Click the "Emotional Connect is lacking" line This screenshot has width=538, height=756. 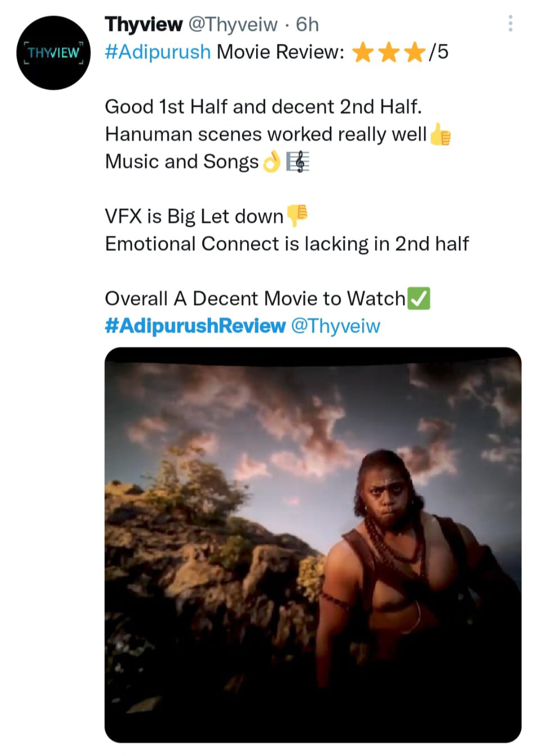(x=286, y=244)
